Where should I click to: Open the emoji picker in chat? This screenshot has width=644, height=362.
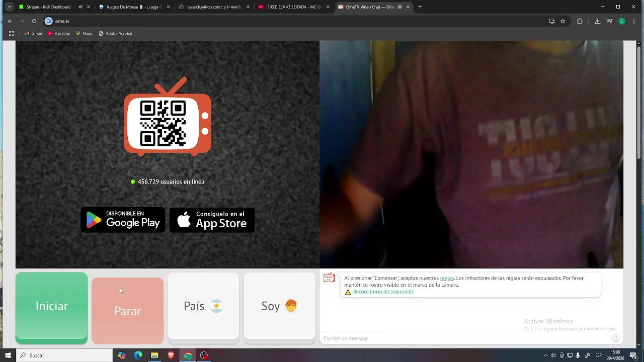click(615, 338)
